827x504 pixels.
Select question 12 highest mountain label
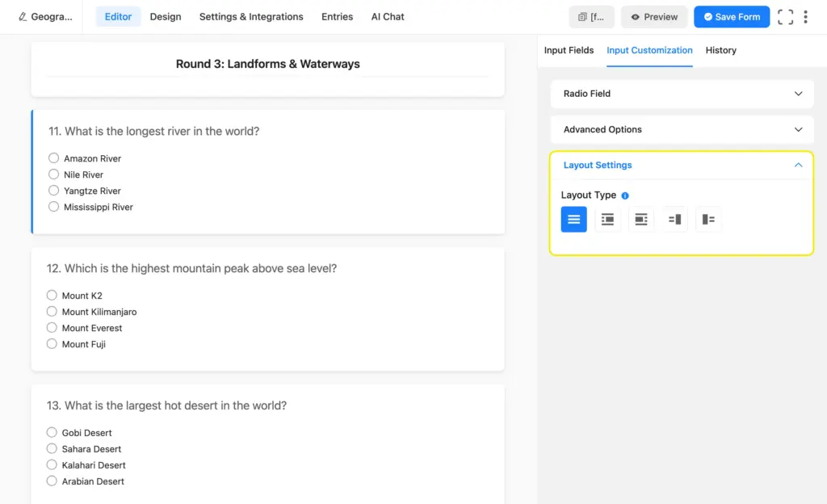pos(191,268)
